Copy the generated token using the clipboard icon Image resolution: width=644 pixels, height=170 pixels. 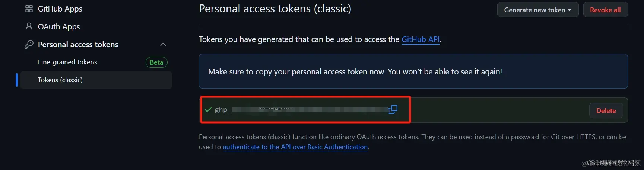(393, 109)
